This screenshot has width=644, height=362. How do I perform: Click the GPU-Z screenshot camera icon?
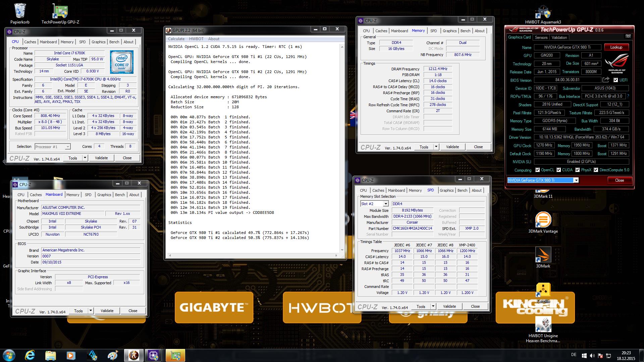click(628, 36)
